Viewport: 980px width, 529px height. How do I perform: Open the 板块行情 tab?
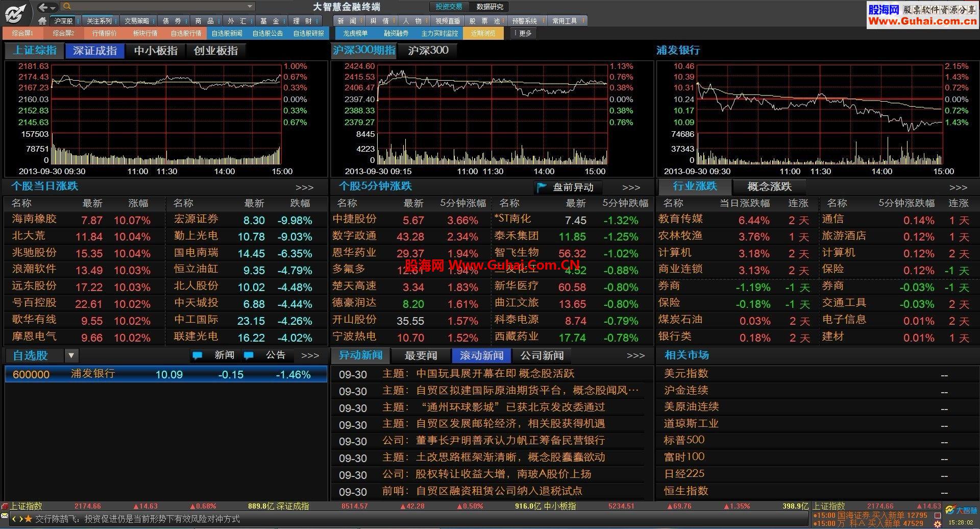pos(145,33)
